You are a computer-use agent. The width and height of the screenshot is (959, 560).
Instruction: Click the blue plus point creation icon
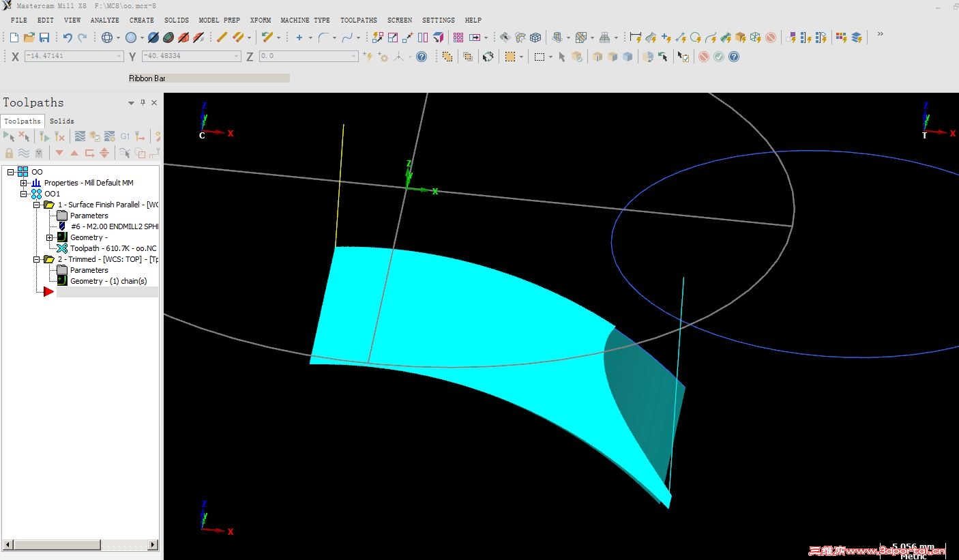(299, 38)
